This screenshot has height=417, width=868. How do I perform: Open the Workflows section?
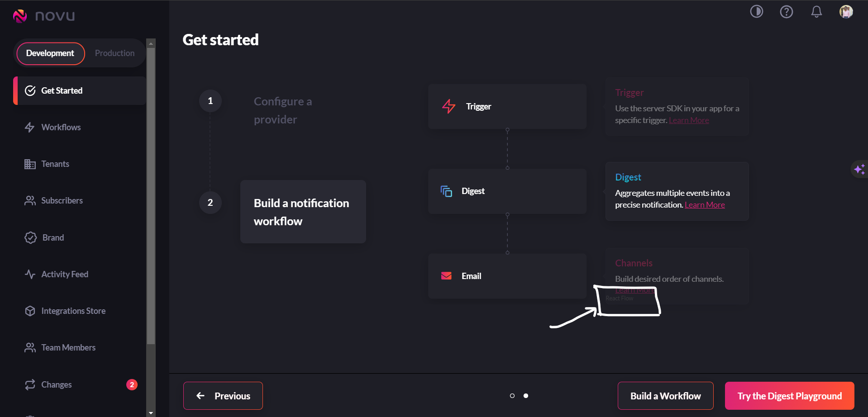pos(60,127)
